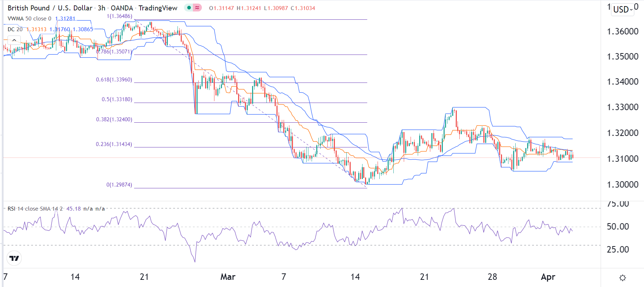The height and width of the screenshot is (287, 644).
Task: Click the RSI 50.00 scale value
Action: [618, 227]
